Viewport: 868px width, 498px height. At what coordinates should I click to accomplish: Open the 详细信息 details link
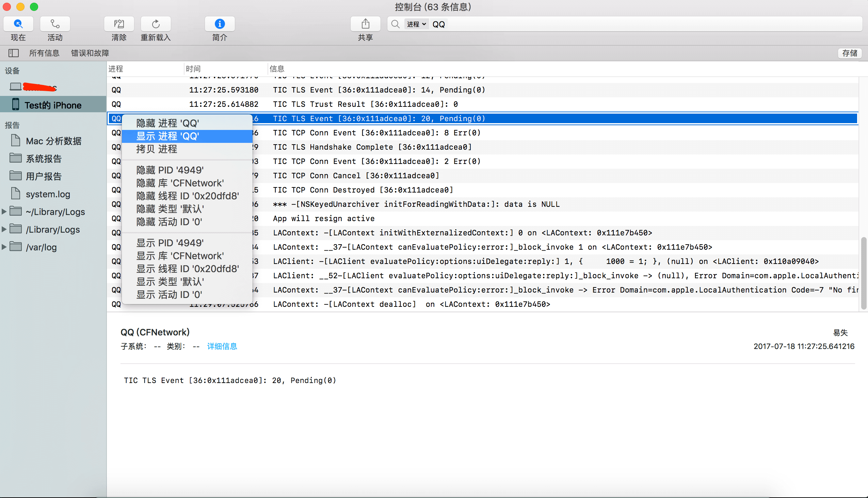pyautogui.click(x=222, y=346)
